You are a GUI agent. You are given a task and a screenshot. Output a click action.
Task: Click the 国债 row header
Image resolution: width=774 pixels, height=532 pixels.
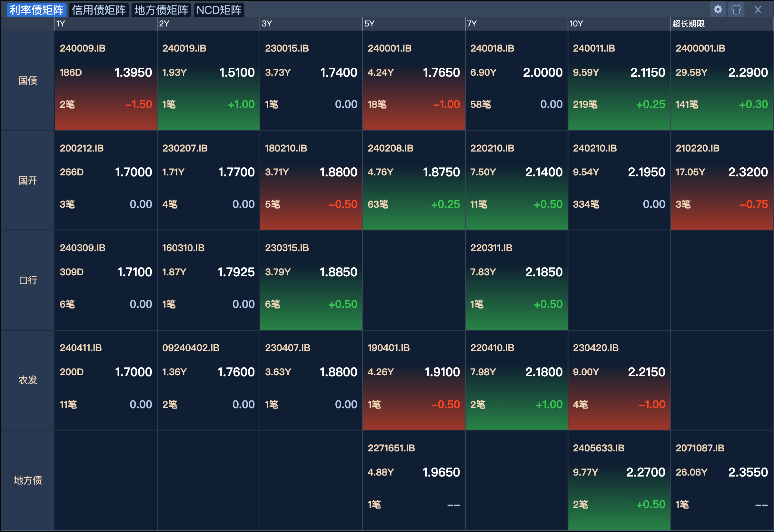click(x=28, y=80)
